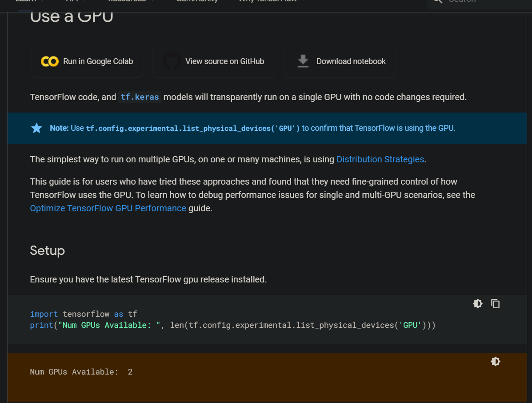532x403 pixels.
Task: Copy the import tensorflow code sample
Action: point(496,303)
